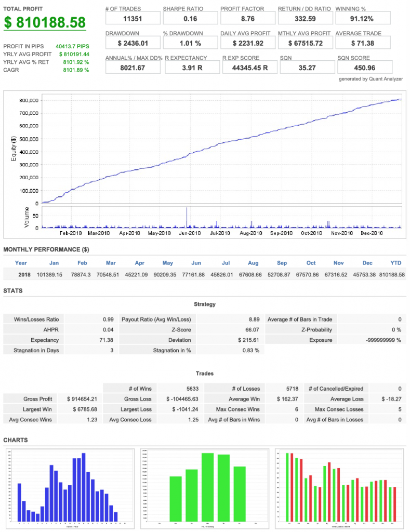Select the Sharpe Ratio value box
This screenshot has width=410, height=532.
190,19
